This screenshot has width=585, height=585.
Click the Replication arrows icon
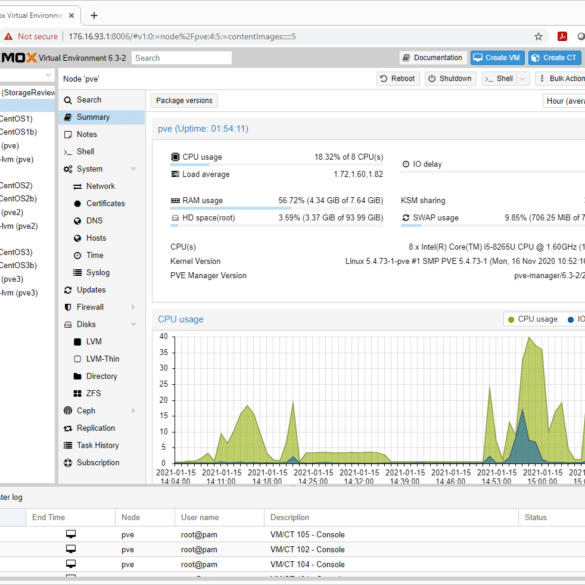pyautogui.click(x=68, y=428)
